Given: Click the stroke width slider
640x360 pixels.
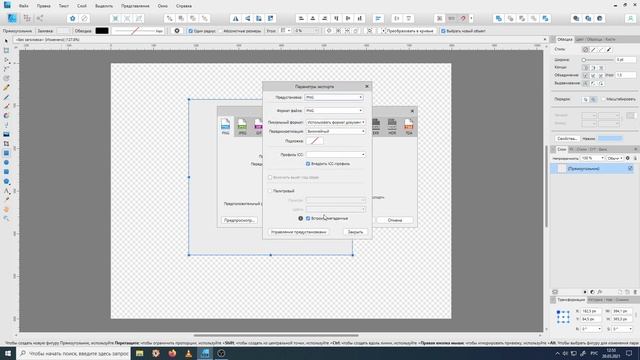Looking at the screenshot, I should pyautogui.click(x=598, y=60).
